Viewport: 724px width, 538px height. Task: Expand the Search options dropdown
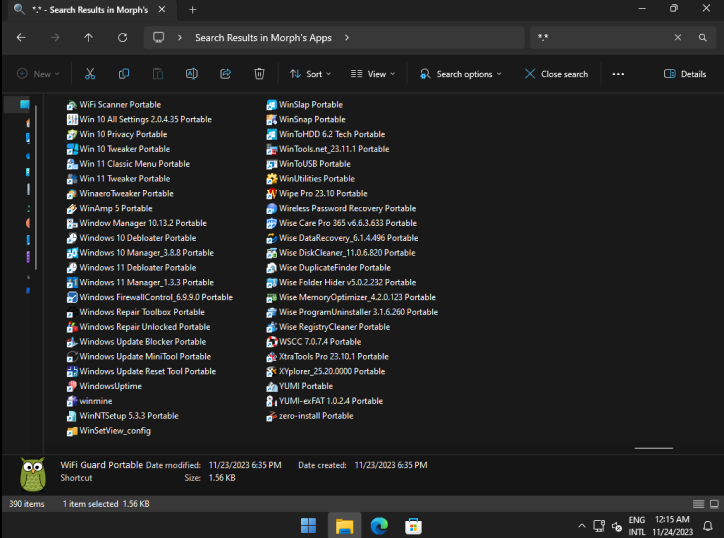click(x=460, y=74)
